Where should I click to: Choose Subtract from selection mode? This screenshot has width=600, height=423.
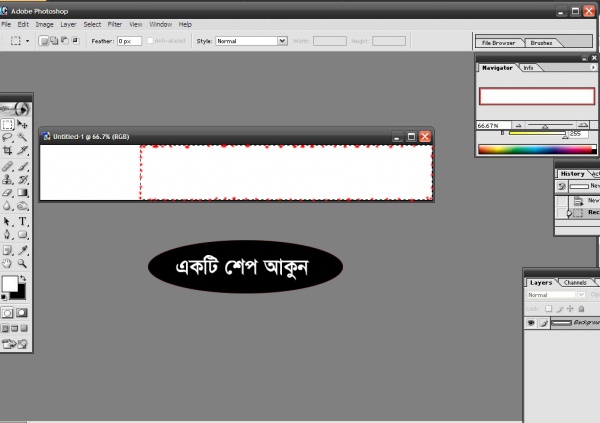click(65, 41)
